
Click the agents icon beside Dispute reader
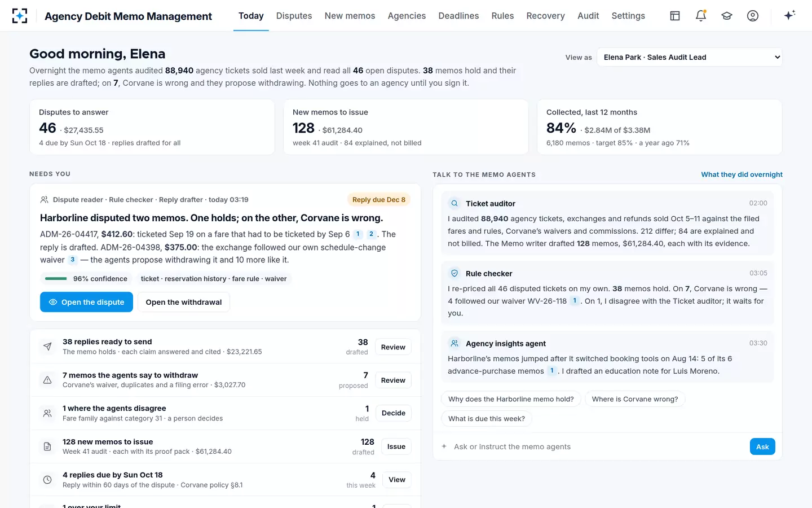(x=44, y=200)
